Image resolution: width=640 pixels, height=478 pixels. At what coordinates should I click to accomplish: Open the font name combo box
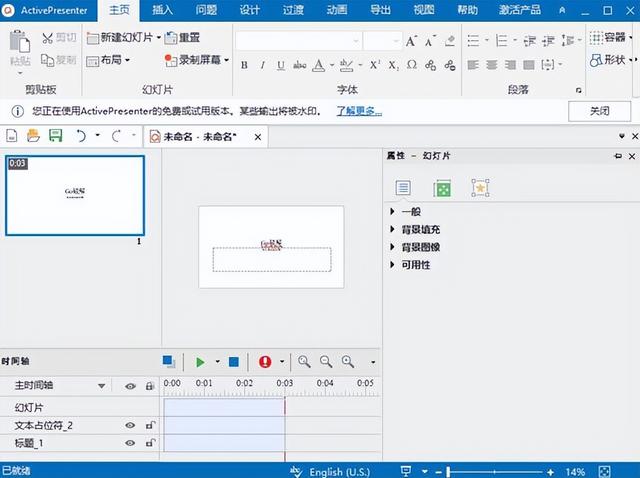pyautogui.click(x=298, y=41)
